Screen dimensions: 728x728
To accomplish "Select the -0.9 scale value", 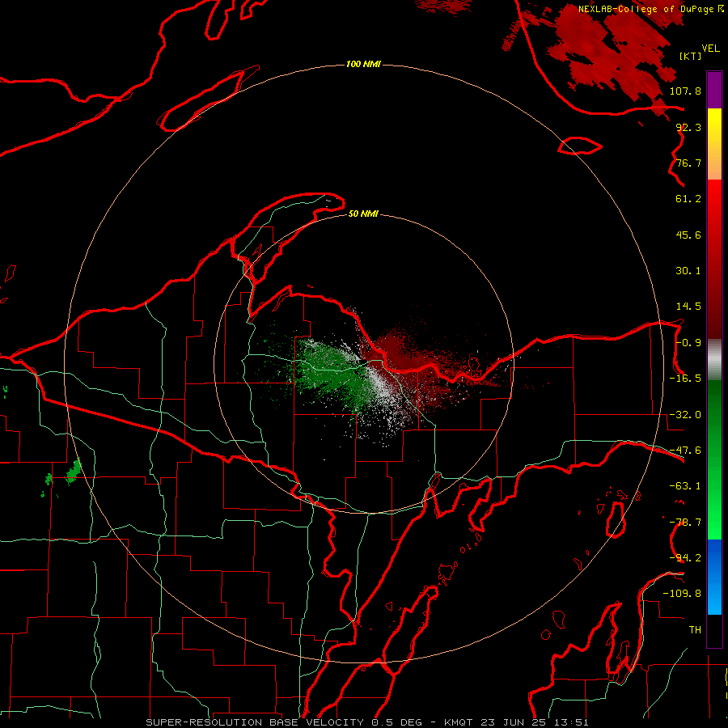I will click(x=688, y=343).
